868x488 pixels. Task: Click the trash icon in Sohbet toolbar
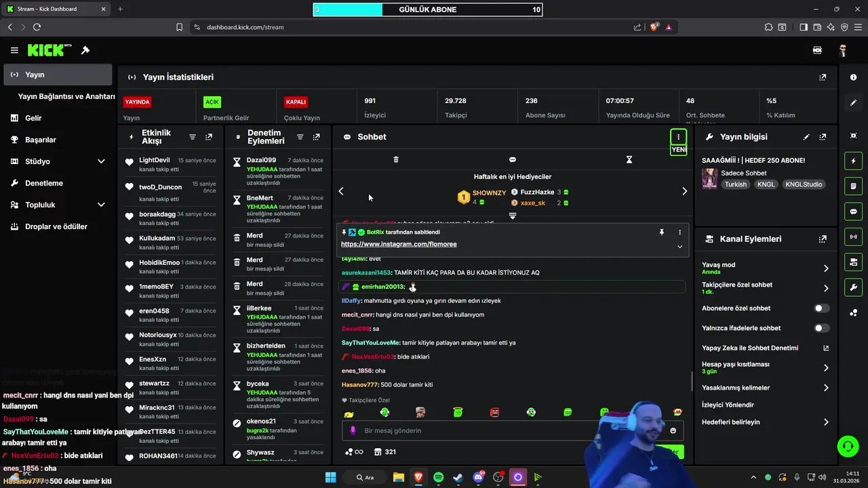point(396,159)
